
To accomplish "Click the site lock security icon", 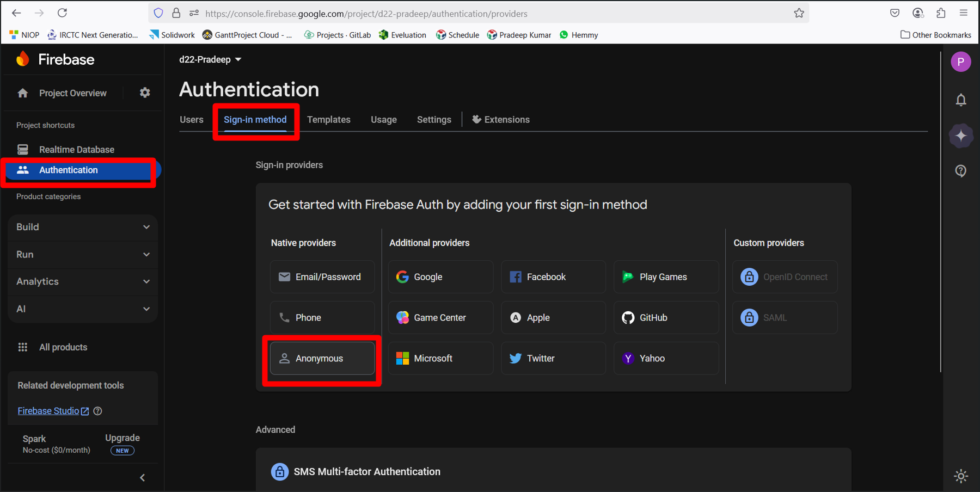I will [176, 13].
